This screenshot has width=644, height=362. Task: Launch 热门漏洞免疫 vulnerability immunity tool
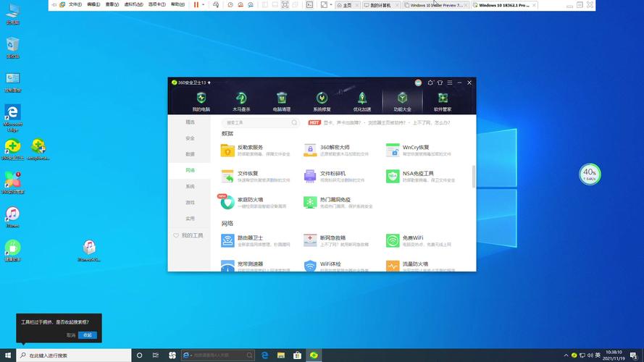click(x=338, y=202)
